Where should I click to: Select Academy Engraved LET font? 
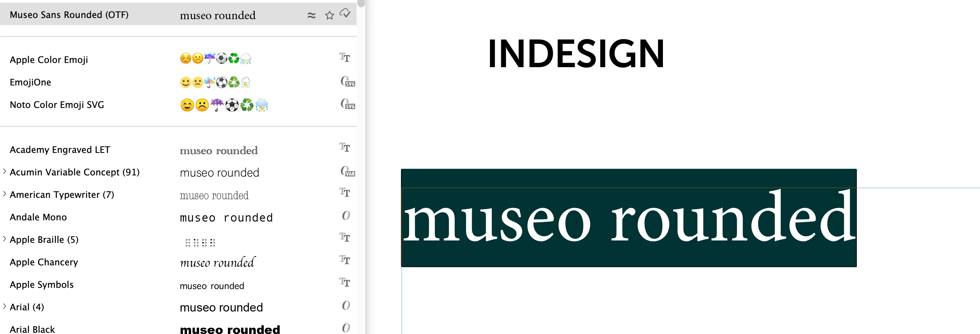(x=60, y=150)
